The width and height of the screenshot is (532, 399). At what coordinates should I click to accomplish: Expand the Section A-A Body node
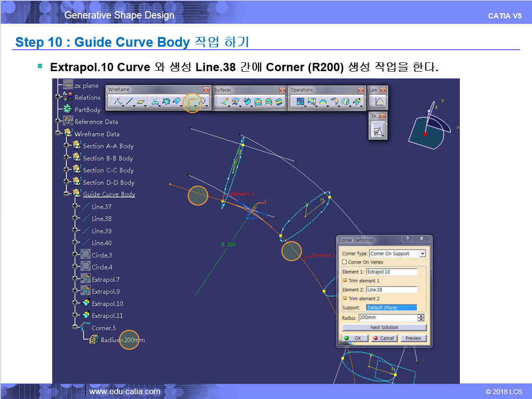click(66, 146)
